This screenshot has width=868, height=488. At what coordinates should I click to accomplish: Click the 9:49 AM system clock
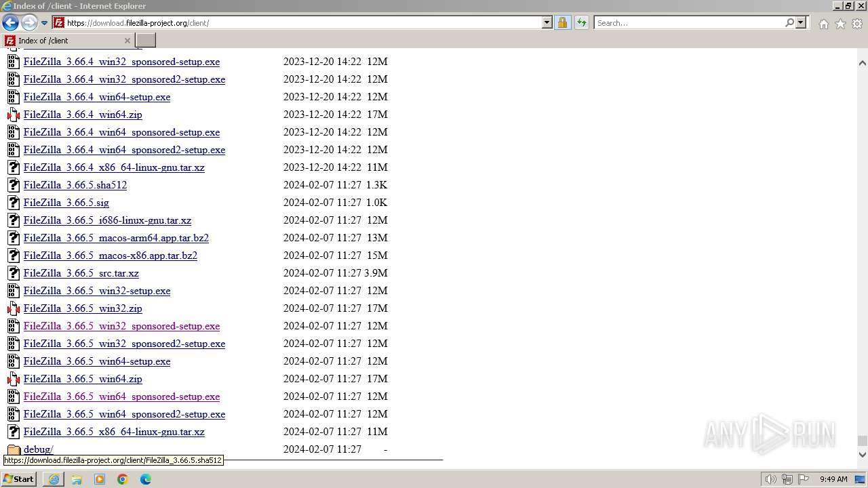point(833,479)
